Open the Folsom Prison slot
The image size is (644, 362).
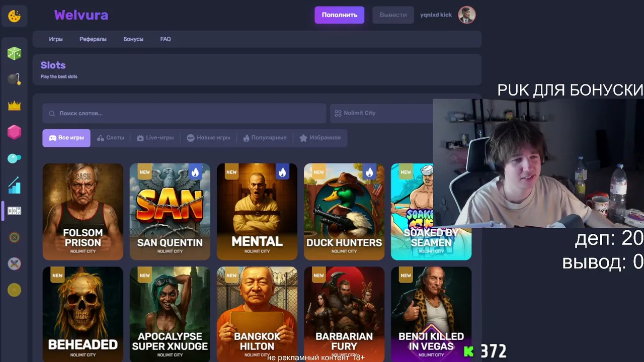click(x=83, y=212)
